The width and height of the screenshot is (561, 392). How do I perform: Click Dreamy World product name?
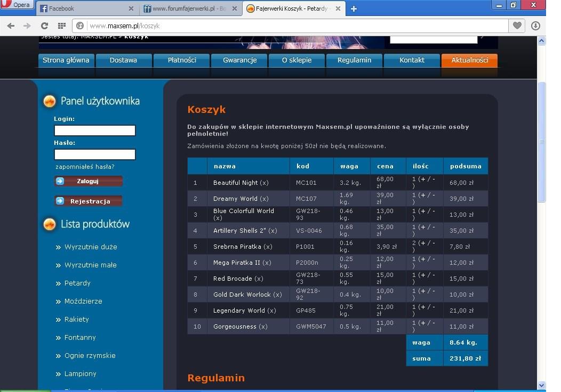coord(235,199)
